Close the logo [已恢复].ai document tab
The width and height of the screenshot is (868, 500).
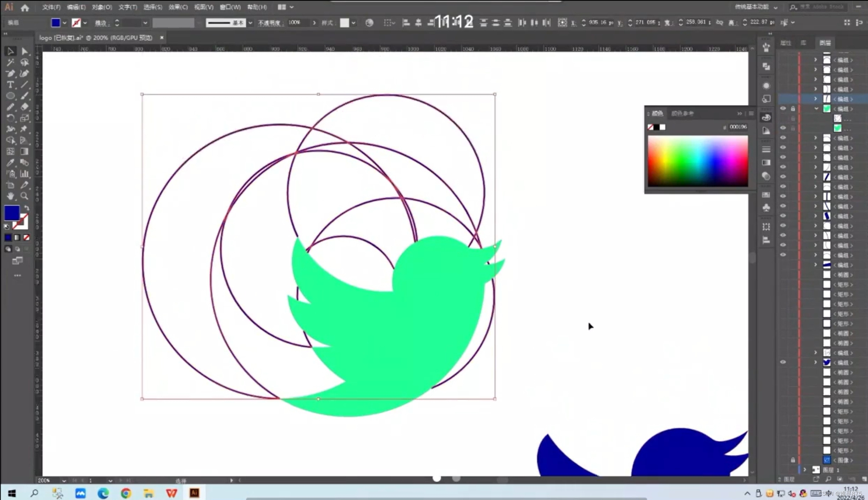[x=162, y=38]
